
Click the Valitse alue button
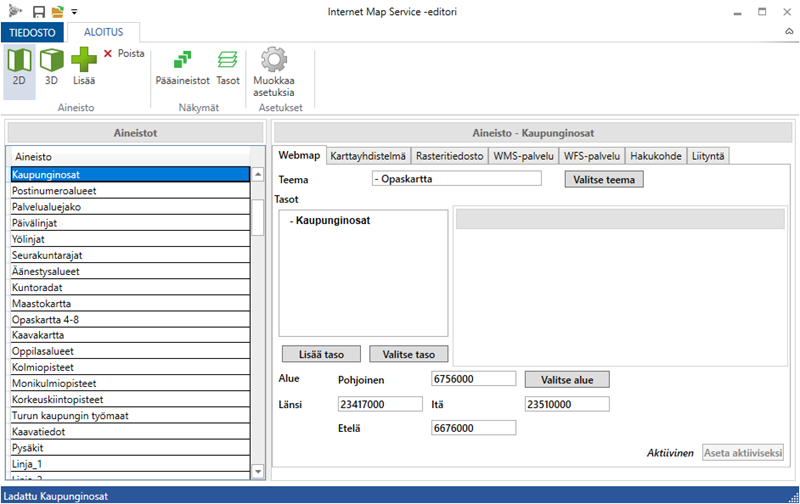(x=567, y=380)
